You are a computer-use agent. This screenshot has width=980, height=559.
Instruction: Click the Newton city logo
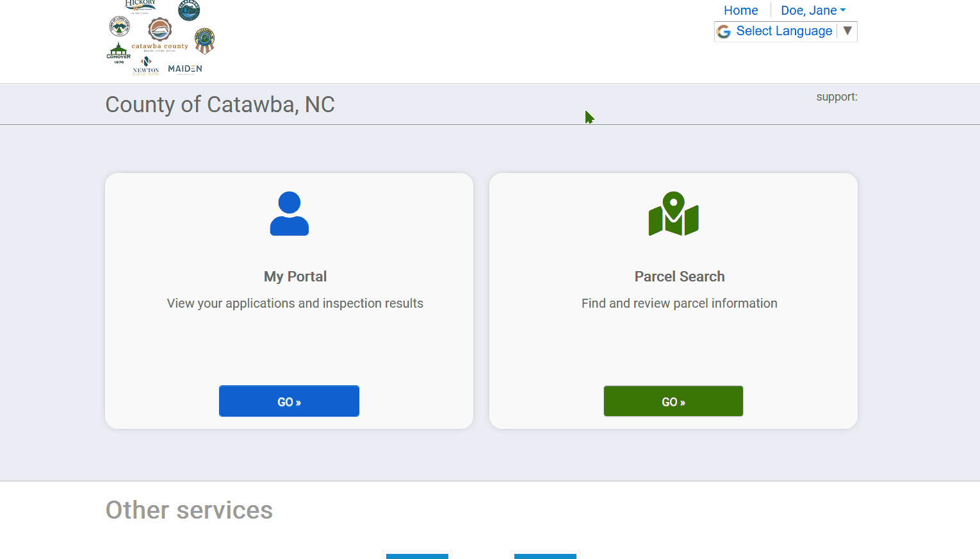(146, 65)
